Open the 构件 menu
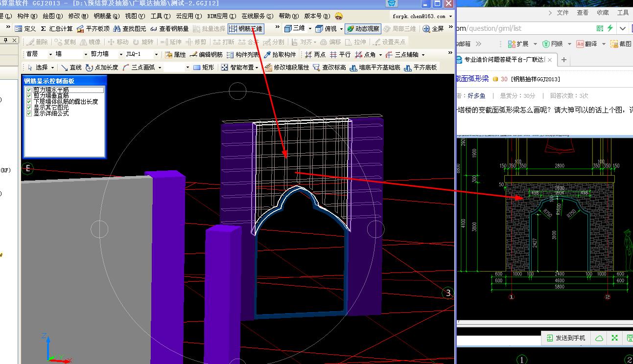 [27, 16]
